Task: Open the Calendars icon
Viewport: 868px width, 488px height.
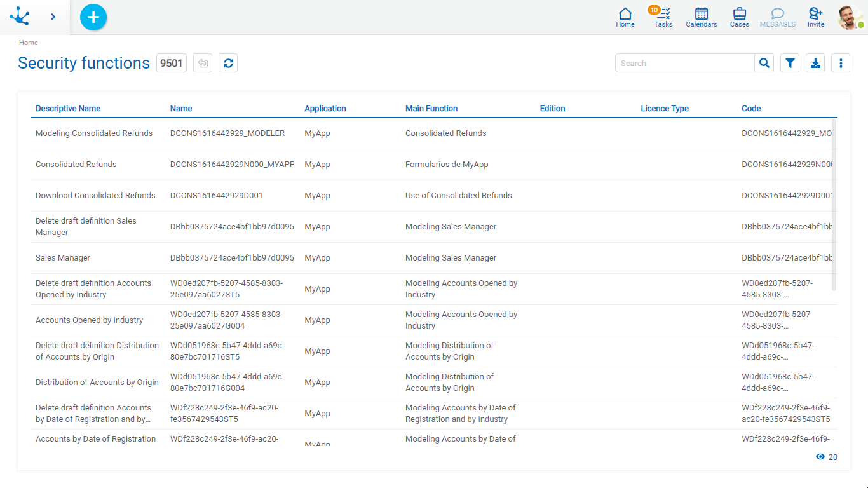Action: click(702, 17)
